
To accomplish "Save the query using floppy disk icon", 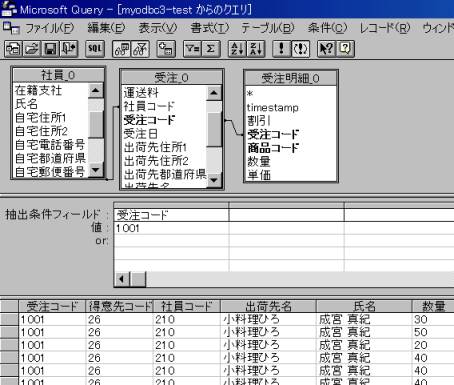I will pyautogui.click(x=50, y=49).
